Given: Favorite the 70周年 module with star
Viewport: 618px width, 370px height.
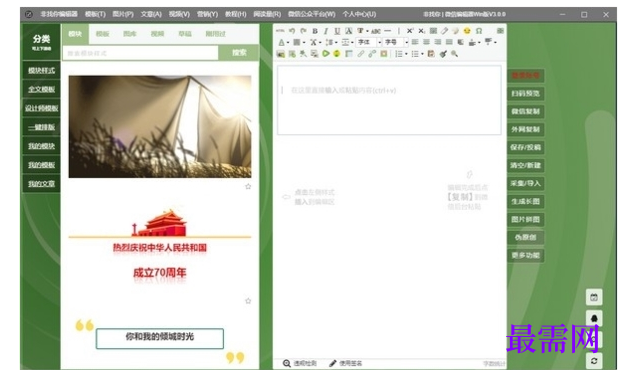Looking at the screenshot, I should tap(248, 301).
